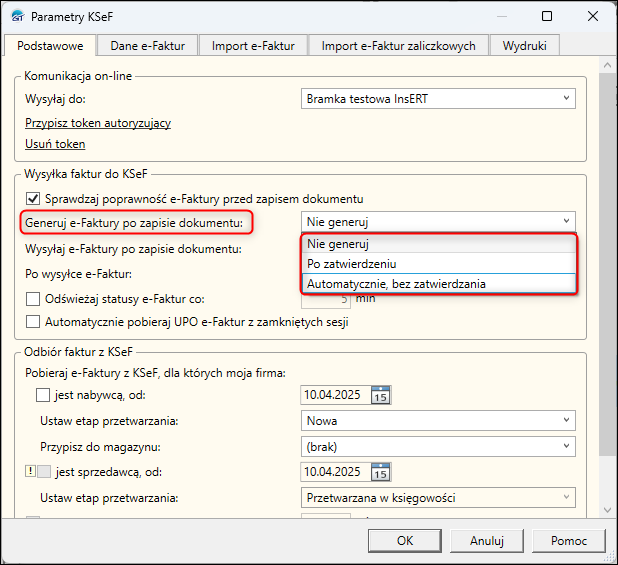618x565 pixels.
Task: Enable 'Odświeżaj statusy e-Faktur co' checkbox
Action: coord(33,298)
